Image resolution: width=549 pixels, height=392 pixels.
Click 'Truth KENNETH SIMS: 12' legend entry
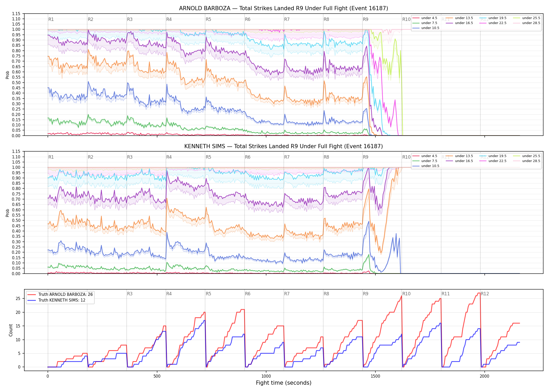pos(56,300)
